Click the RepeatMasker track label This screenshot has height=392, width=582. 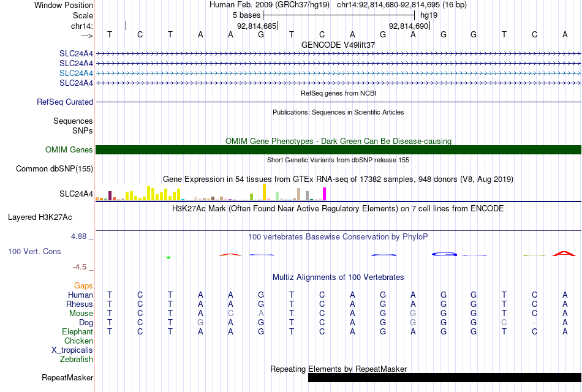click(67, 377)
